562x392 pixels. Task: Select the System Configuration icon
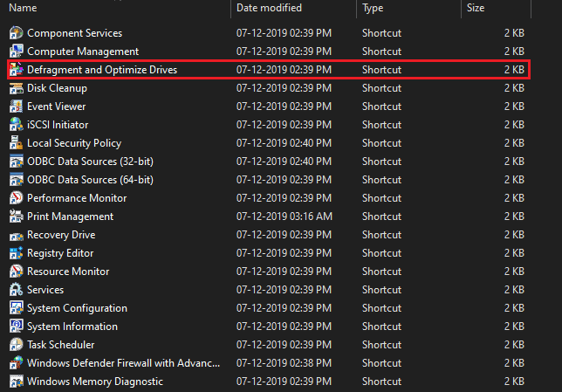click(16, 308)
